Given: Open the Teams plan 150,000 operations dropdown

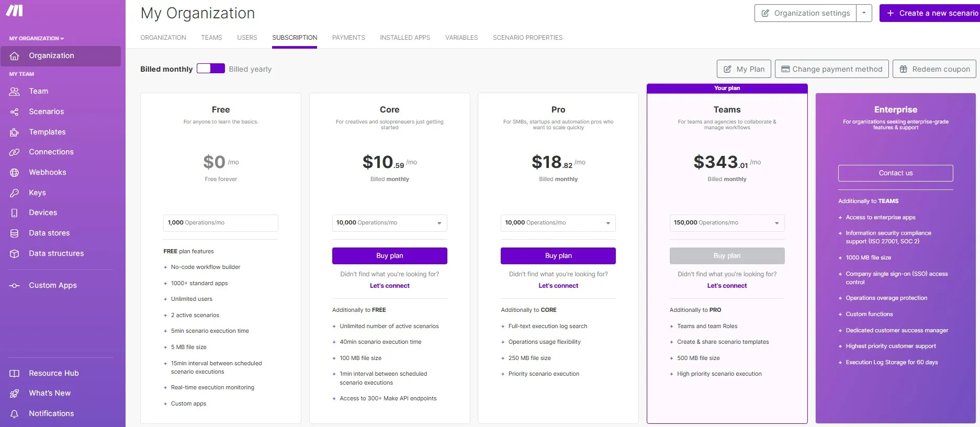Looking at the screenshot, I should coord(727,223).
